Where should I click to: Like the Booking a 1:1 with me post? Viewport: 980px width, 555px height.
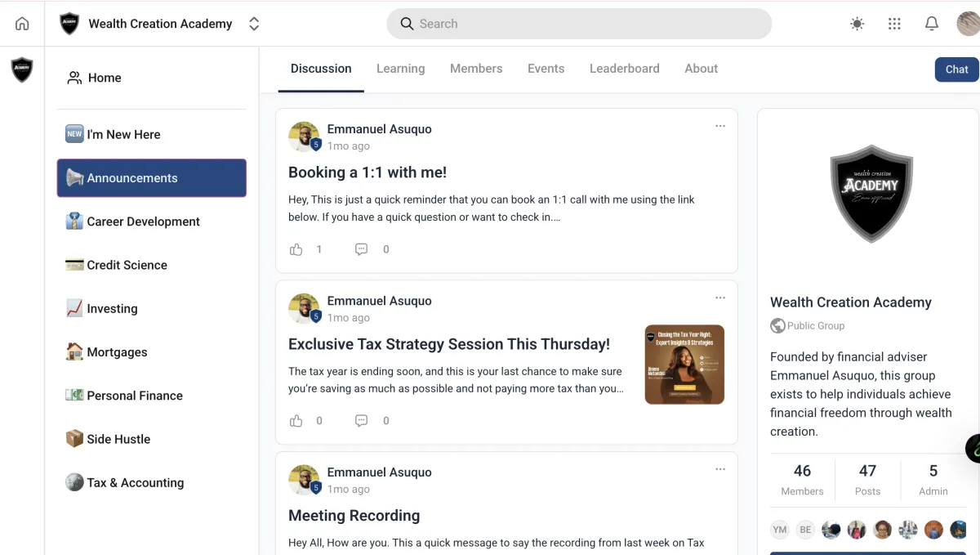[296, 249]
